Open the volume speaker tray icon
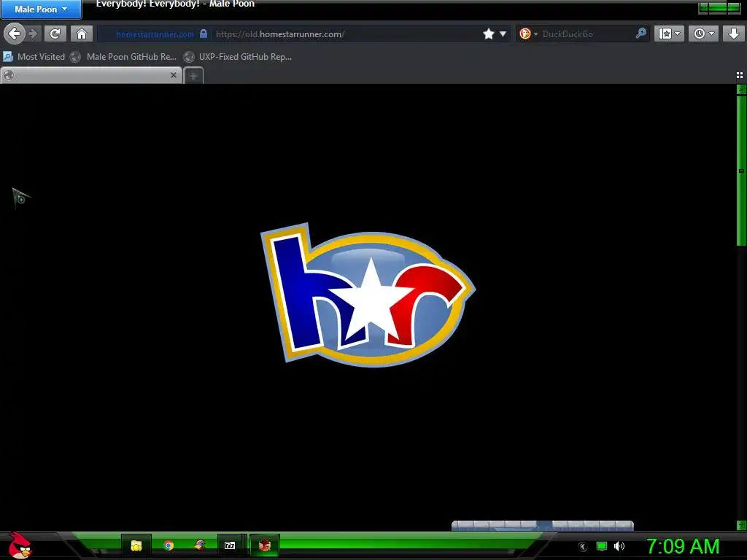This screenshot has height=560, width=747. tap(619, 547)
